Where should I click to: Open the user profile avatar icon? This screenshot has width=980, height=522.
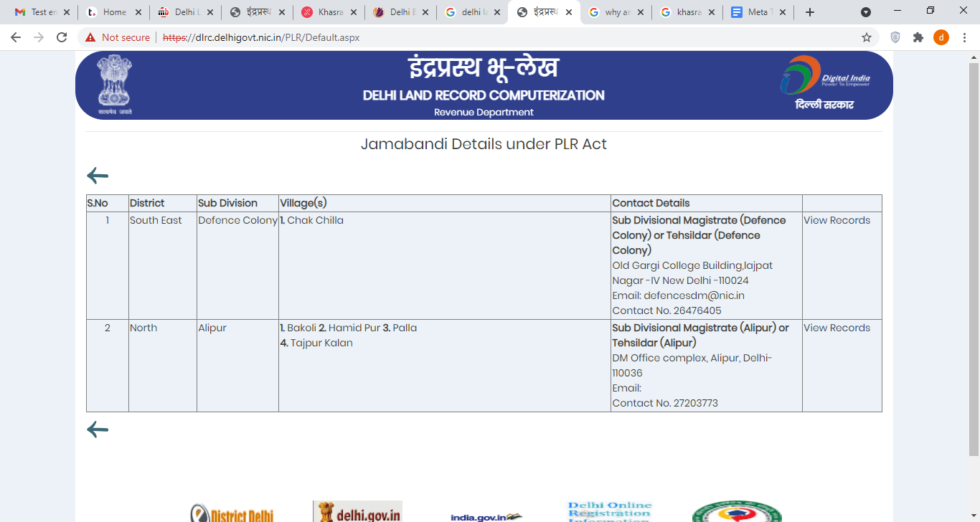click(941, 37)
